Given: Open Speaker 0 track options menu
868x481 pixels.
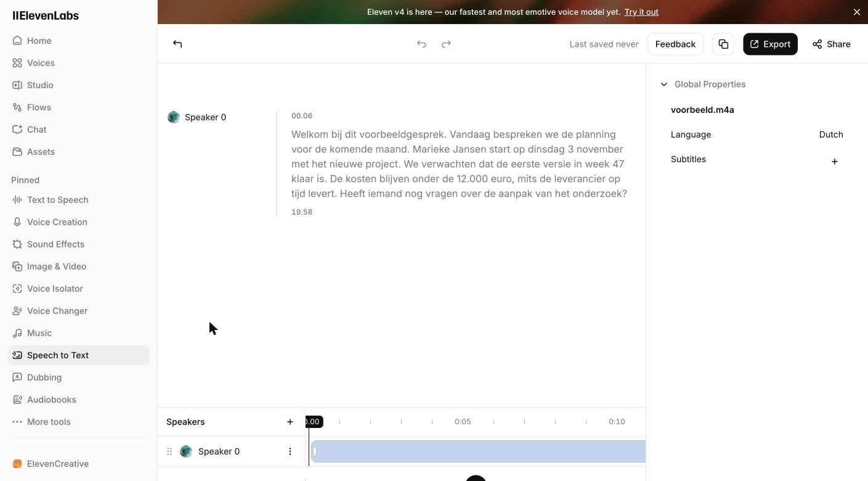Looking at the screenshot, I should 290,451.
